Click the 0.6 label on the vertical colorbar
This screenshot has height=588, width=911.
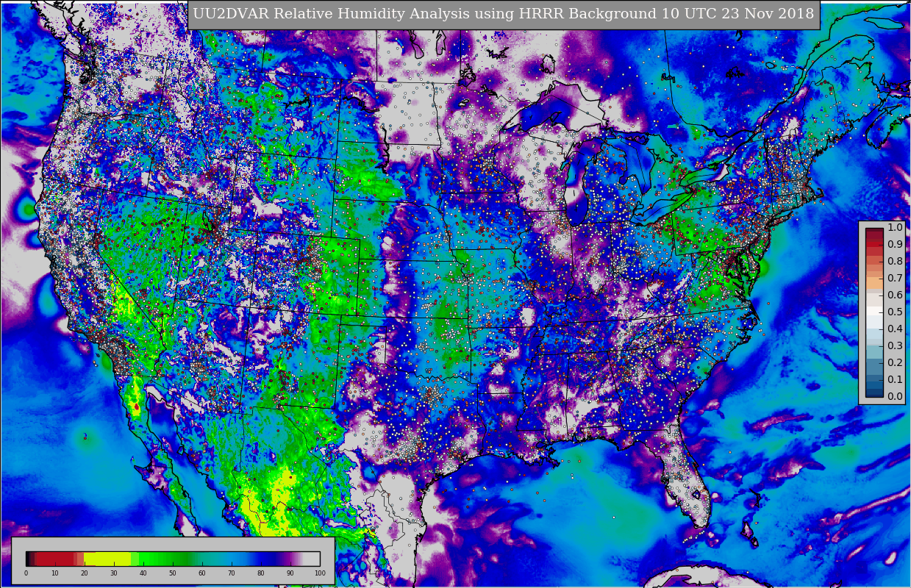(x=895, y=295)
